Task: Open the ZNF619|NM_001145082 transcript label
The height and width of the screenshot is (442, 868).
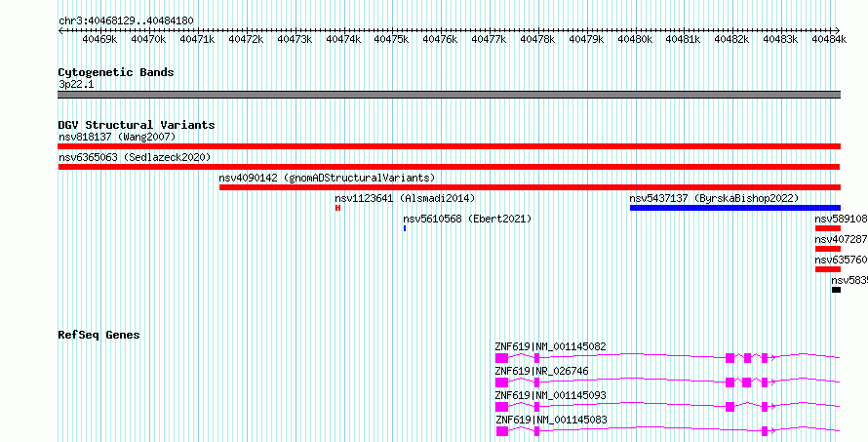Action: tap(551, 346)
